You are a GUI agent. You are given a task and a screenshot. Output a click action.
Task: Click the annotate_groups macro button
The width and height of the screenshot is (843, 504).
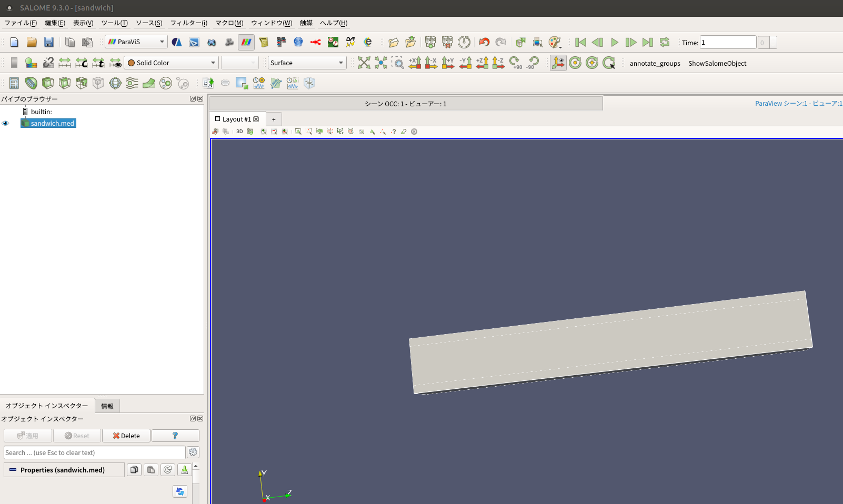click(x=655, y=63)
